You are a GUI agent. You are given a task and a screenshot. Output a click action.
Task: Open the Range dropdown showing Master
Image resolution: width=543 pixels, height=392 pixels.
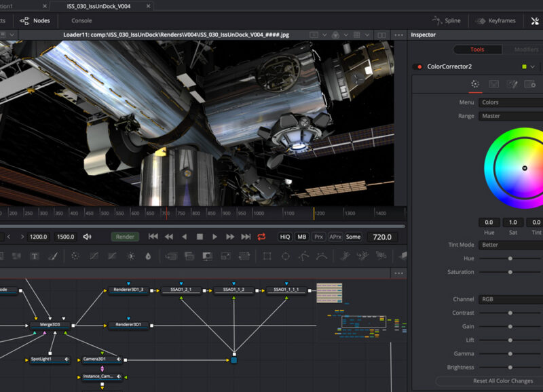pyautogui.click(x=511, y=116)
